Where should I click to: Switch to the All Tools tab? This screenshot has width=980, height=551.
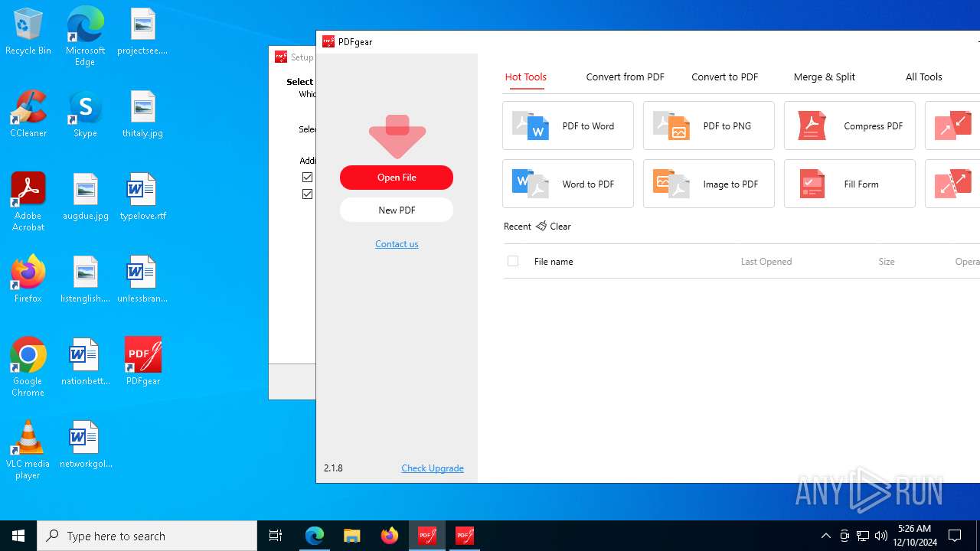[x=923, y=77]
